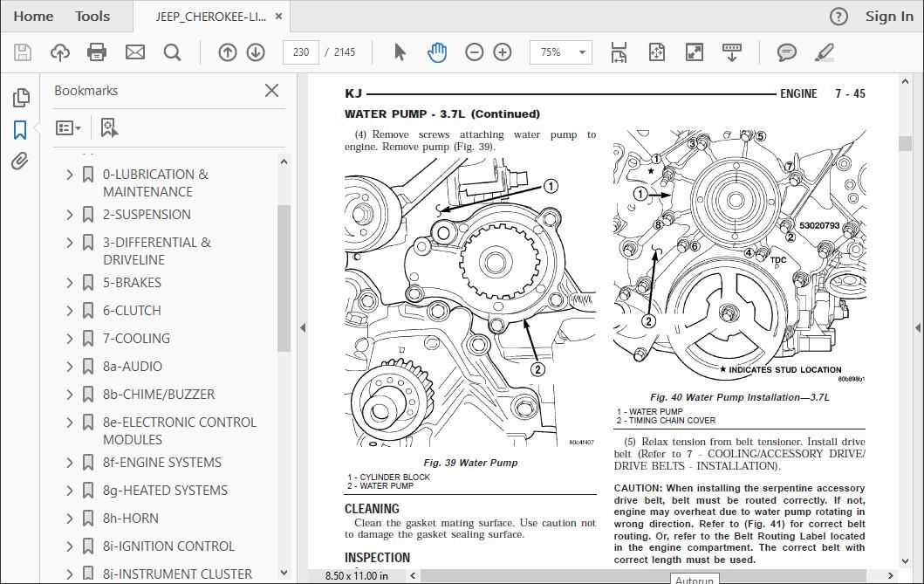Close the JEEP_CHEROKEE document tab
The height and width of the screenshot is (584, 924).
tap(278, 17)
